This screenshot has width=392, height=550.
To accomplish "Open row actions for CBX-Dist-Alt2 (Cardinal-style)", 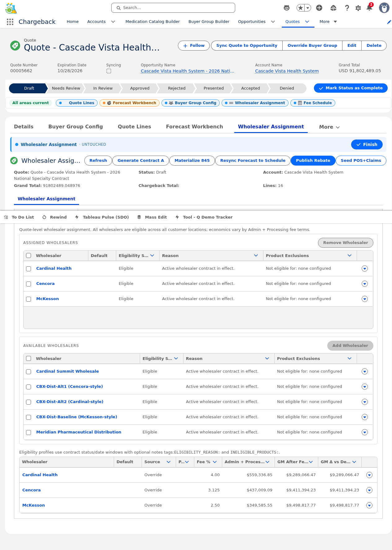I will [x=365, y=402].
